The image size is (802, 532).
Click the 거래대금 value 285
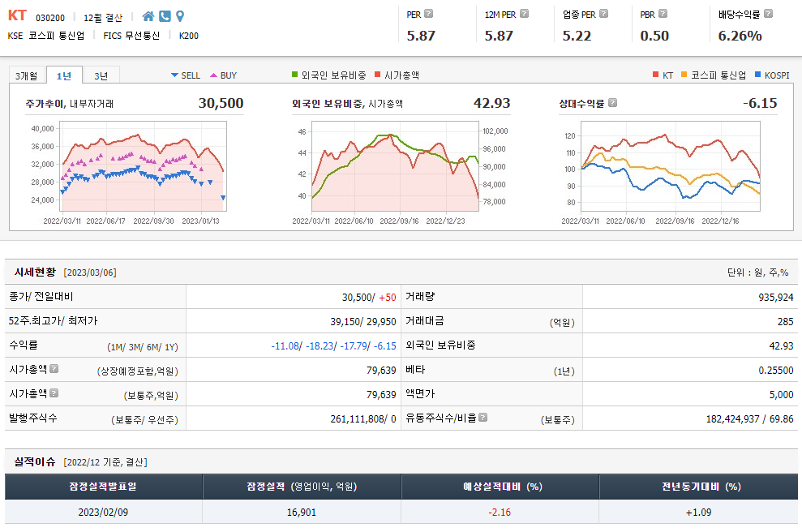786,322
